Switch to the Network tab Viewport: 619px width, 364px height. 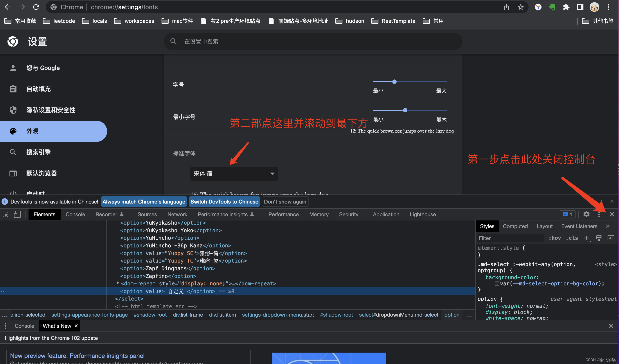(x=177, y=214)
